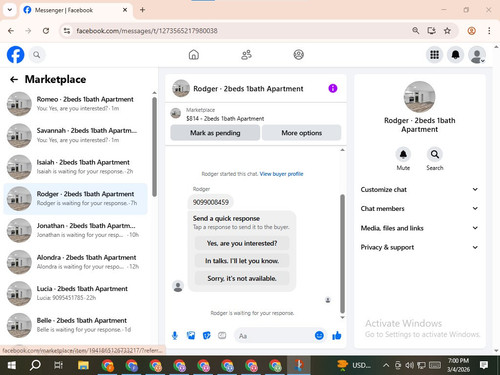This screenshot has width=500, height=375.
Task: Expand Media, files and links section
Action: pyautogui.click(x=419, y=228)
